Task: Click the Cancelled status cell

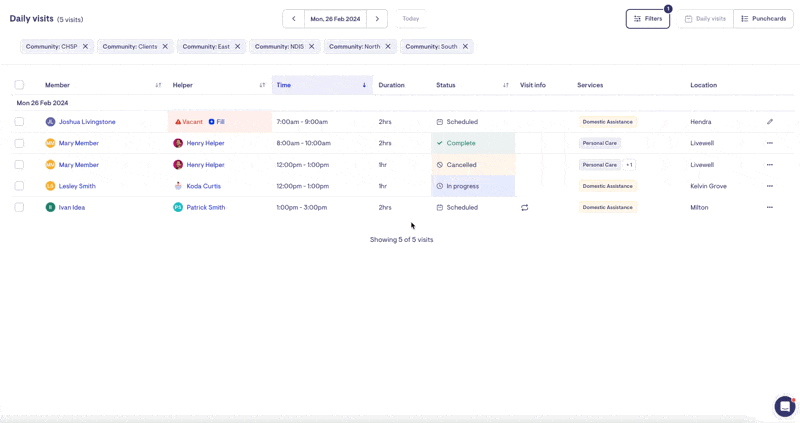Action: [473, 165]
